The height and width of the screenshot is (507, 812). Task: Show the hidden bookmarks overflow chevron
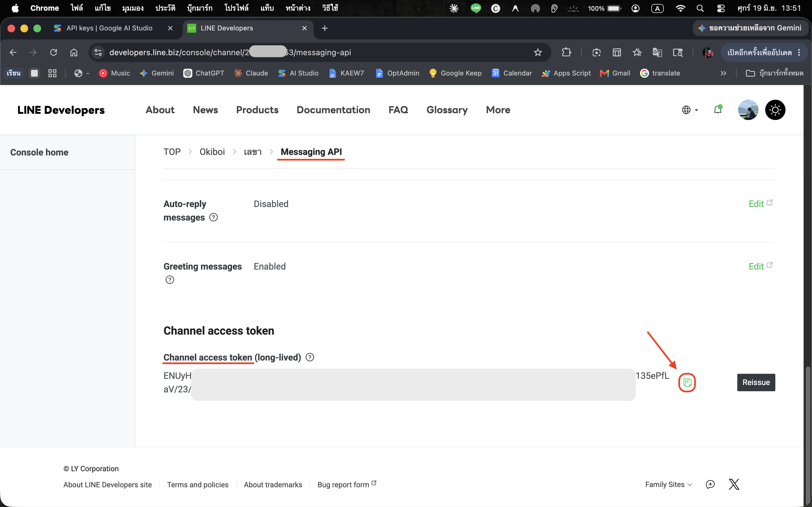click(x=723, y=73)
